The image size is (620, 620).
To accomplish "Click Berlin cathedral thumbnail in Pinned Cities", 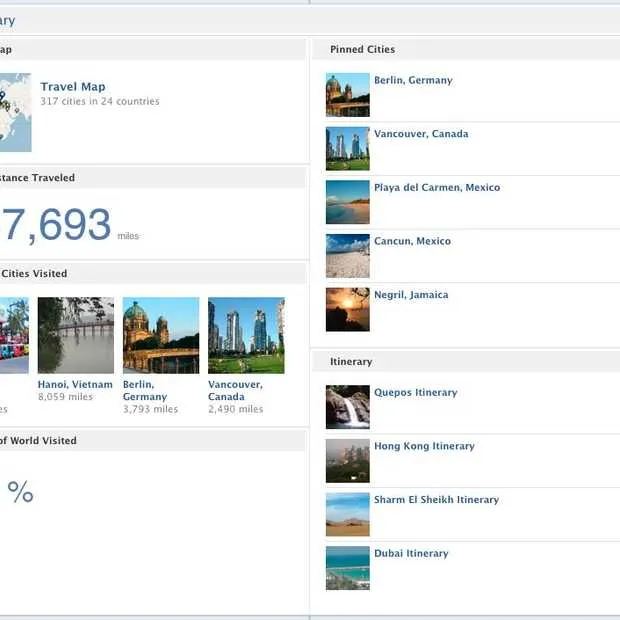I will [x=348, y=95].
